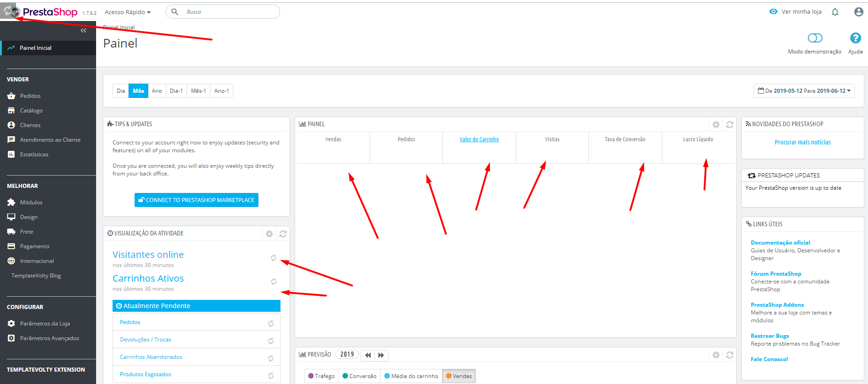Screen dimensions: 868x384
Task: Select the Ano-1 date range tab
Action: (222, 91)
